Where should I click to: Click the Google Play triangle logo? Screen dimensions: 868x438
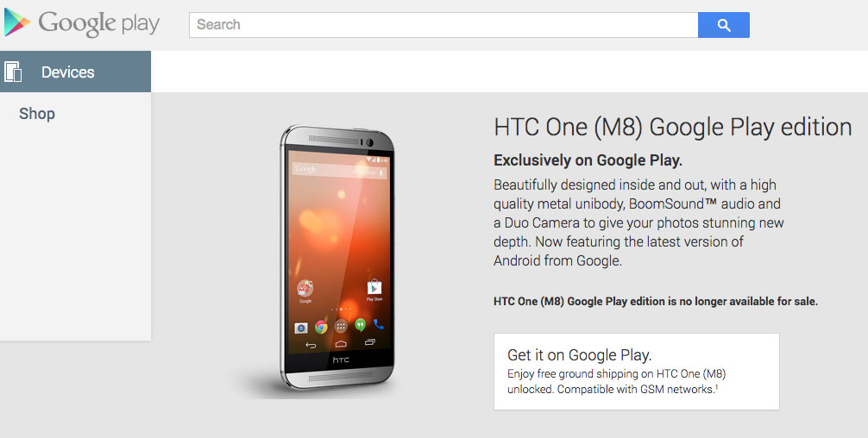(16, 22)
